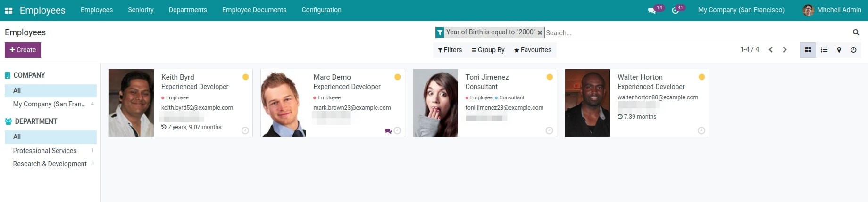Open the Departments menu
Viewport: 868px width, 202px height.
(x=188, y=10)
